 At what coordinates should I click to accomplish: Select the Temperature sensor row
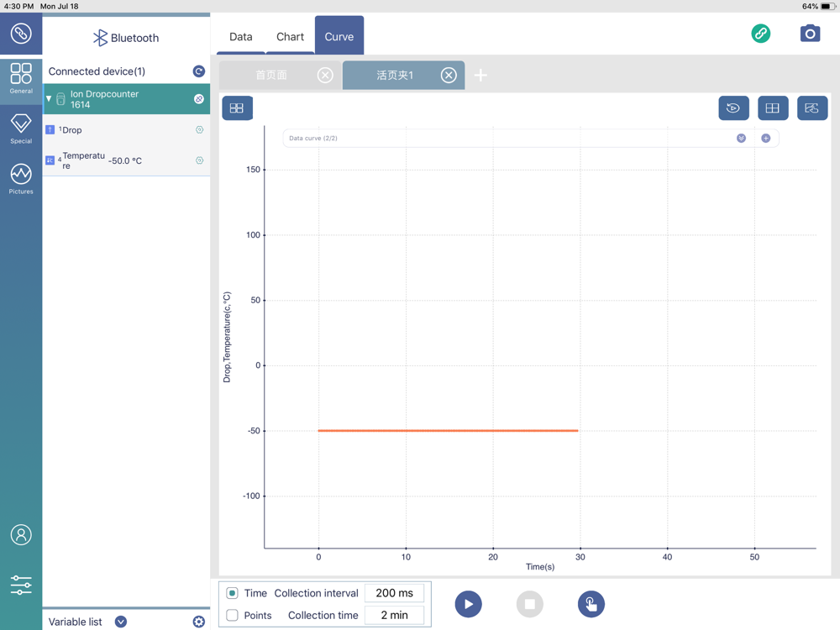click(x=127, y=160)
